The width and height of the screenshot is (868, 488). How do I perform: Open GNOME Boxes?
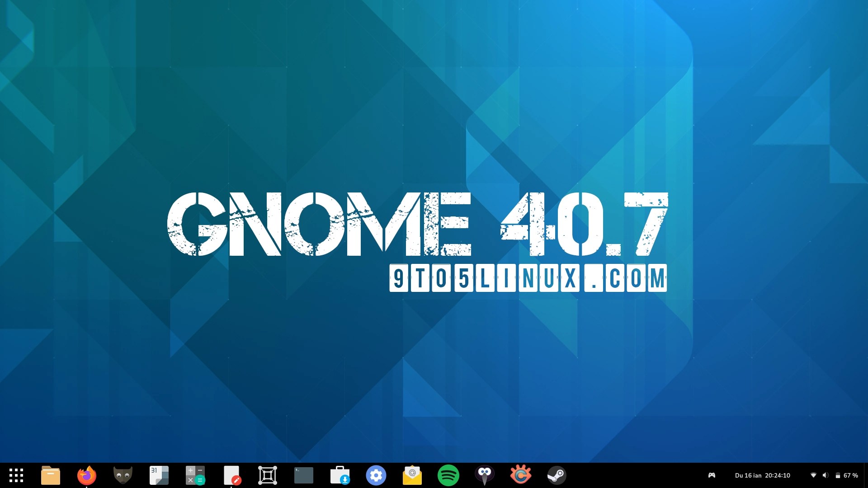pyautogui.click(x=267, y=475)
